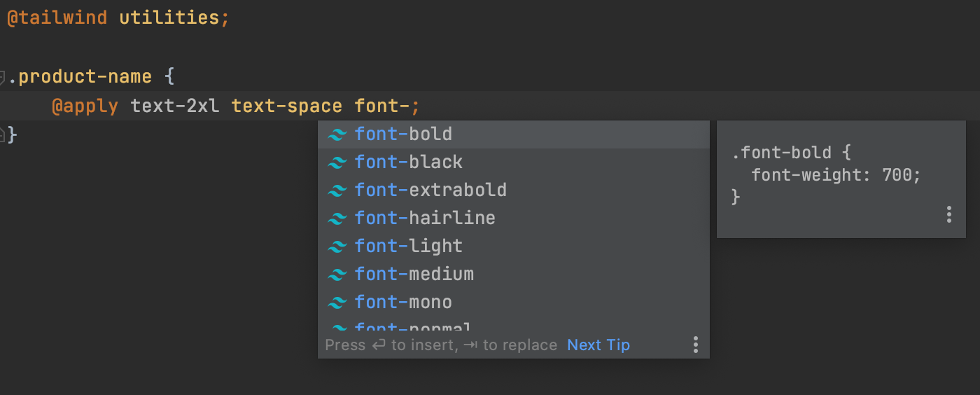The height and width of the screenshot is (395, 980).
Task: Choose font-black from completion list
Action: [x=409, y=162]
